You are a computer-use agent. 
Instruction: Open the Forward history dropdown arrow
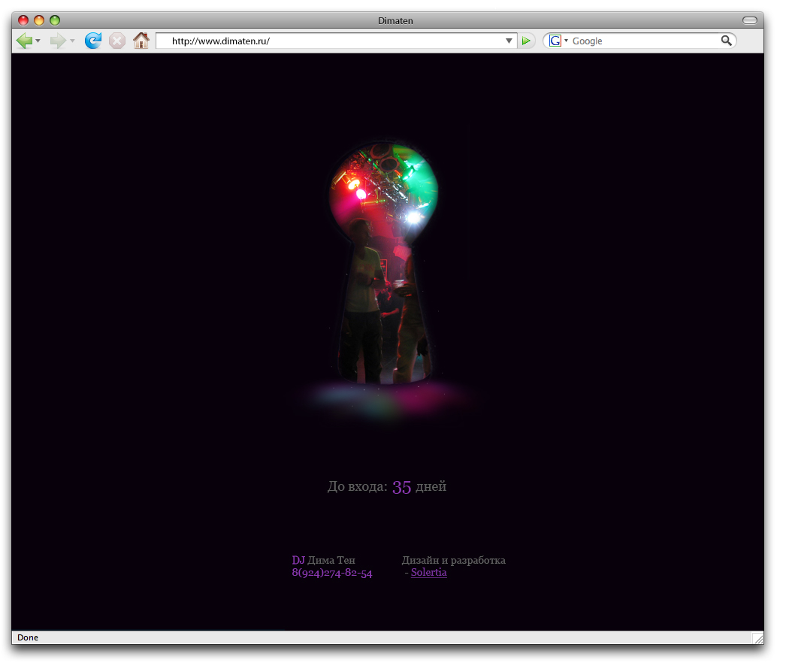coord(72,41)
